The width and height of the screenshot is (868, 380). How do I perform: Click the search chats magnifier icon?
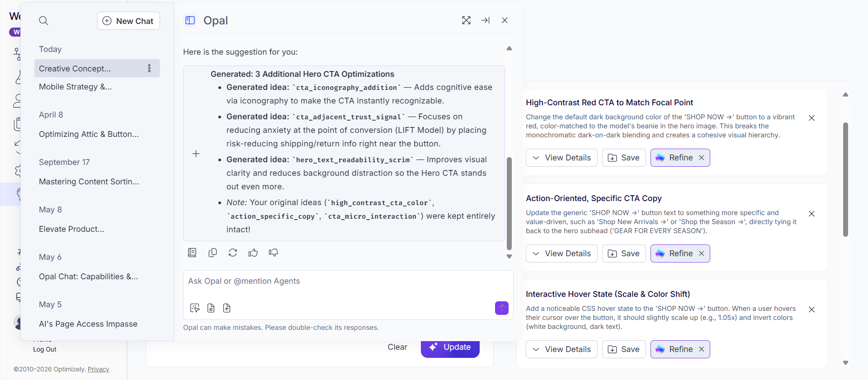click(x=43, y=21)
